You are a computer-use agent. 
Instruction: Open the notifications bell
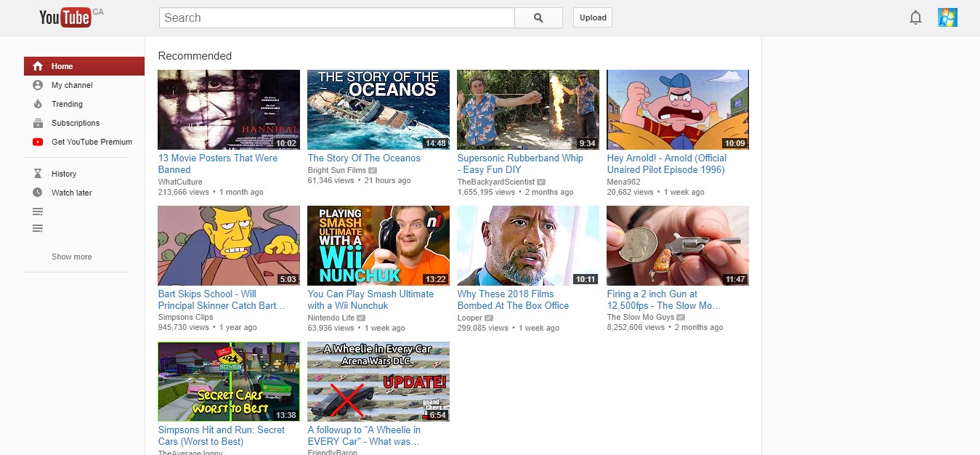915,18
